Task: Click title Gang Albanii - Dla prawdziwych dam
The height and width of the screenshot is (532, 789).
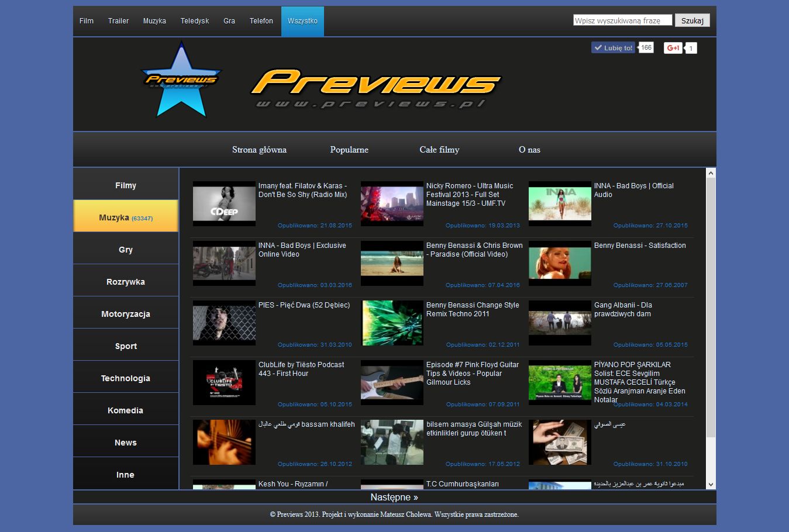Action: pyautogui.click(x=623, y=309)
